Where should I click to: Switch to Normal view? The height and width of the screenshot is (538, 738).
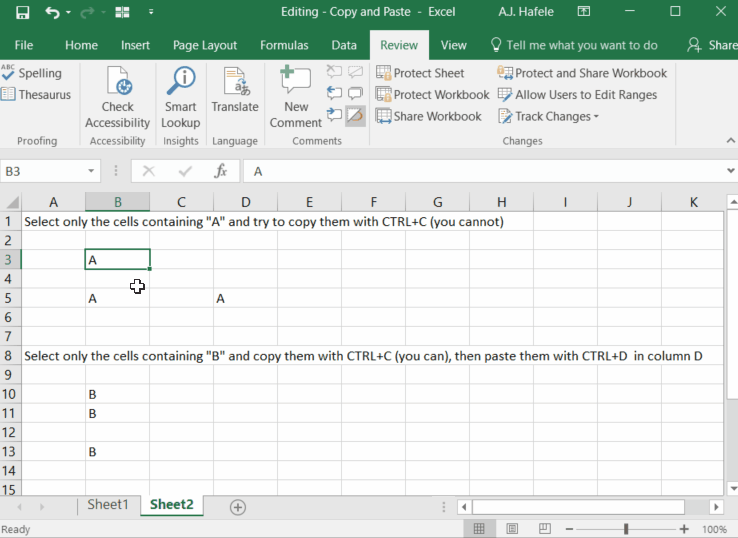pos(479,529)
